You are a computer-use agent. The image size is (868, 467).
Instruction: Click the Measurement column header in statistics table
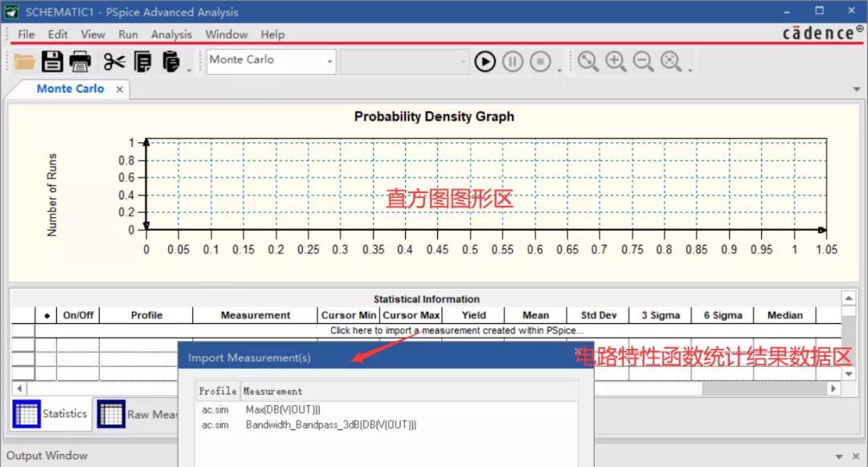pos(256,315)
